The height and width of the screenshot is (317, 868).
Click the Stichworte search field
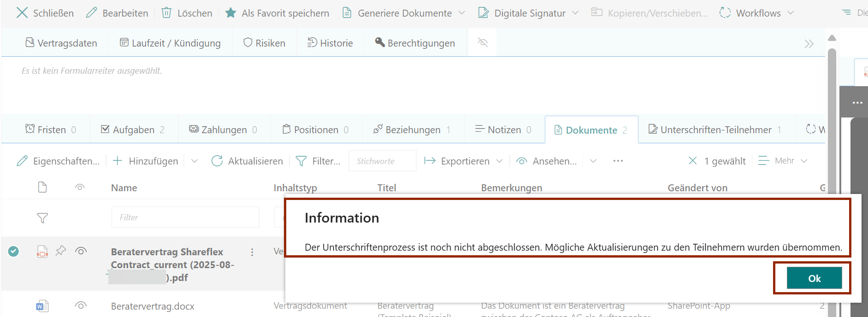(x=382, y=161)
